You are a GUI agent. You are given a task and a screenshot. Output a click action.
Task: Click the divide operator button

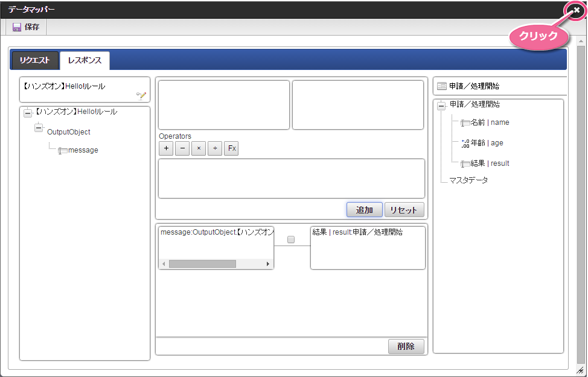(x=215, y=148)
